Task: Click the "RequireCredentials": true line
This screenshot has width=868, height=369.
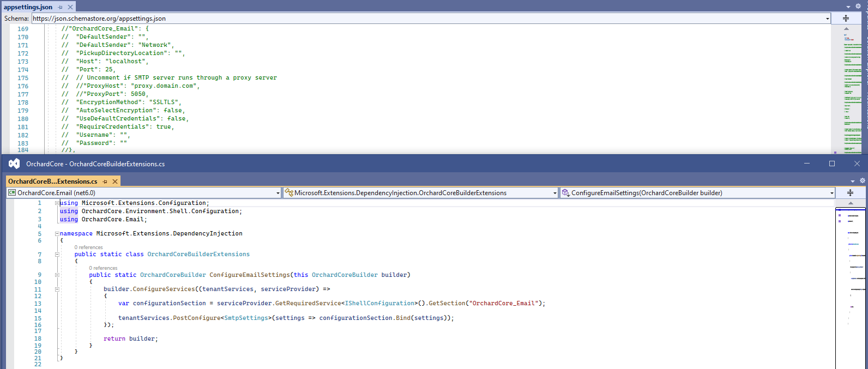Action: (x=118, y=126)
